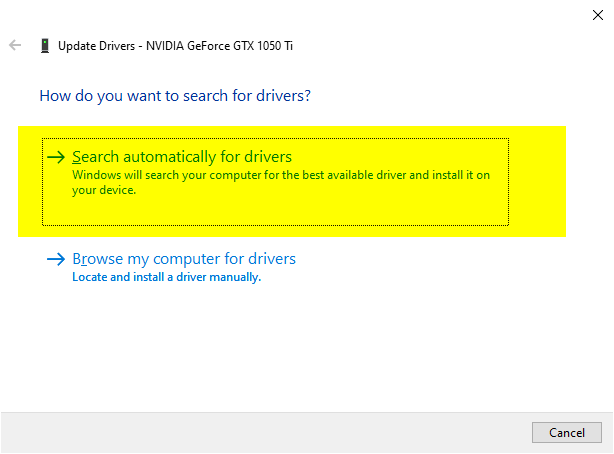614x454 pixels.
Task: Click the Update Drivers words in the title
Action: 96,46
